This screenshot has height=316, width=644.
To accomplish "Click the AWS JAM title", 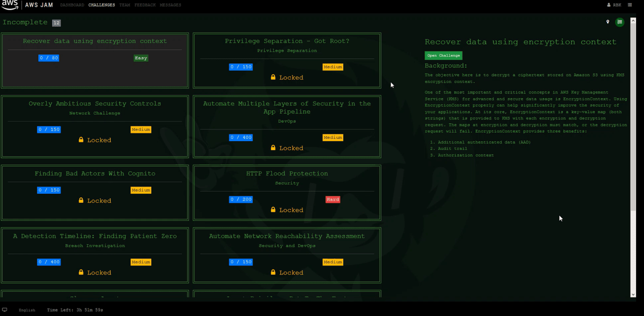I will tap(39, 5).
